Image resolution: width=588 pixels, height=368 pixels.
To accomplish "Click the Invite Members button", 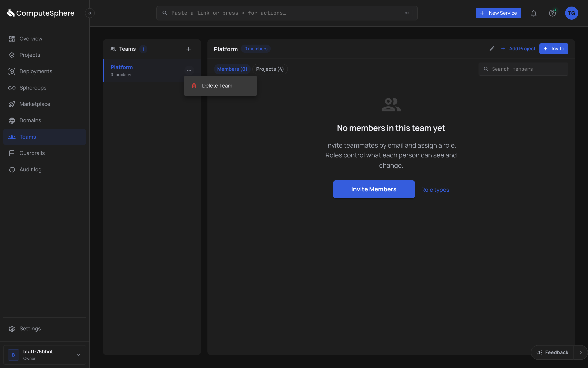I will [374, 189].
